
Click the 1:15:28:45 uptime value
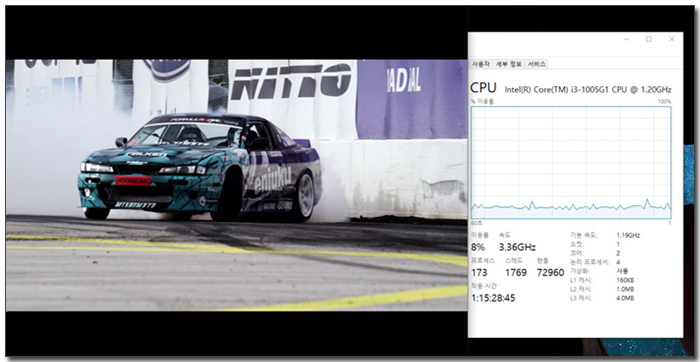point(493,298)
